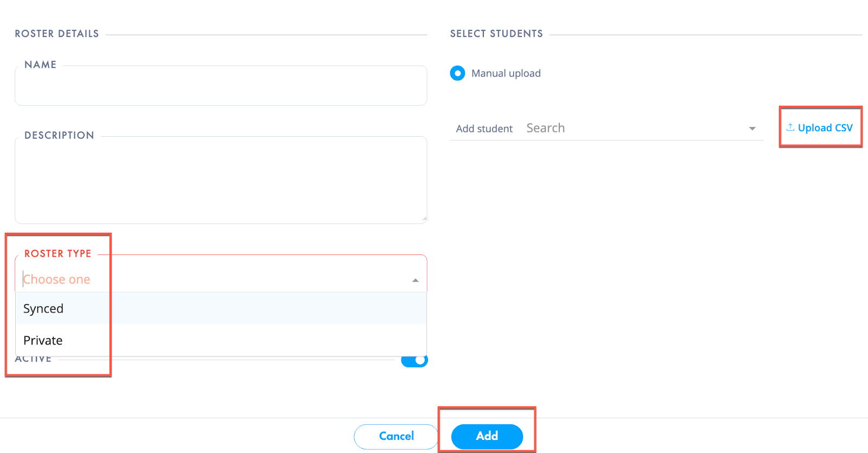The image size is (868, 453).
Task: Turn off the Active toggle switch
Action: (414, 360)
